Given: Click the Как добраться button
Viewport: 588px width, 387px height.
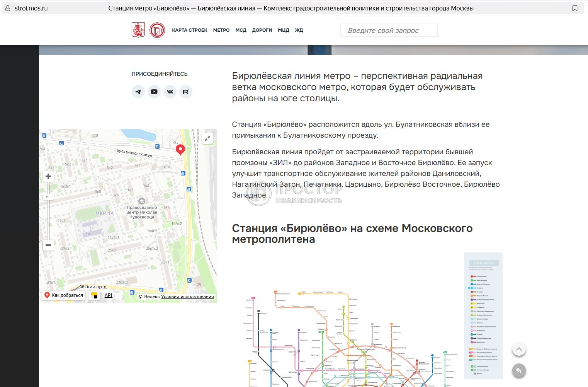Looking at the screenshot, I should [x=64, y=295].
